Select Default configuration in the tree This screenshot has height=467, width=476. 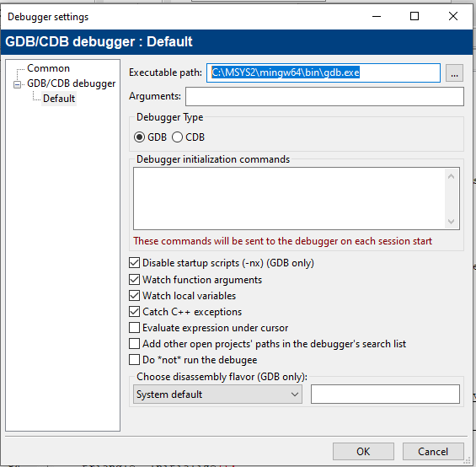coord(59,99)
